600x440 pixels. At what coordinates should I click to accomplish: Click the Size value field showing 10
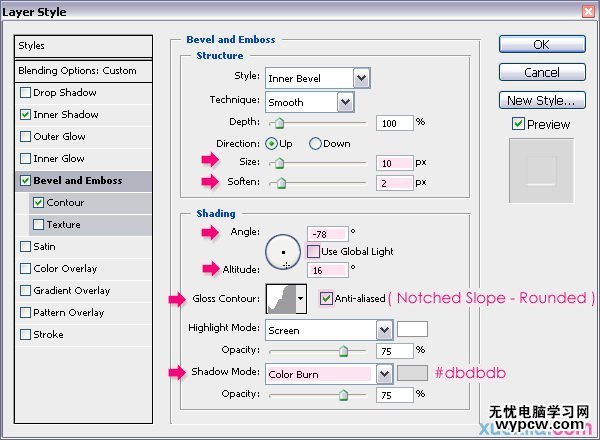pos(395,163)
